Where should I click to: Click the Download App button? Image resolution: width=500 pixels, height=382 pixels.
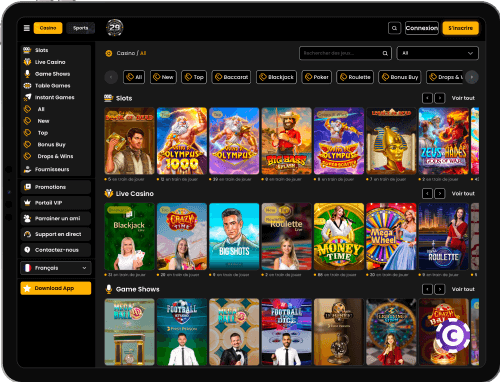pos(56,288)
